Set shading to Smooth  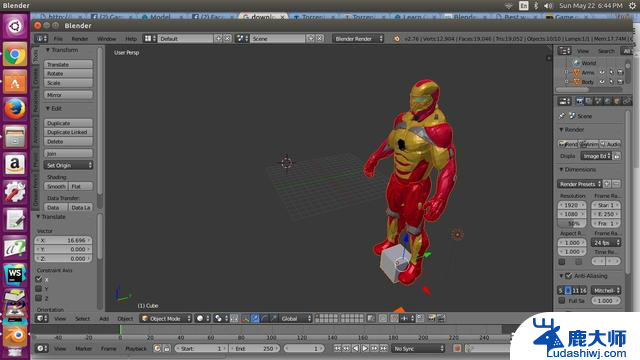click(x=56, y=186)
